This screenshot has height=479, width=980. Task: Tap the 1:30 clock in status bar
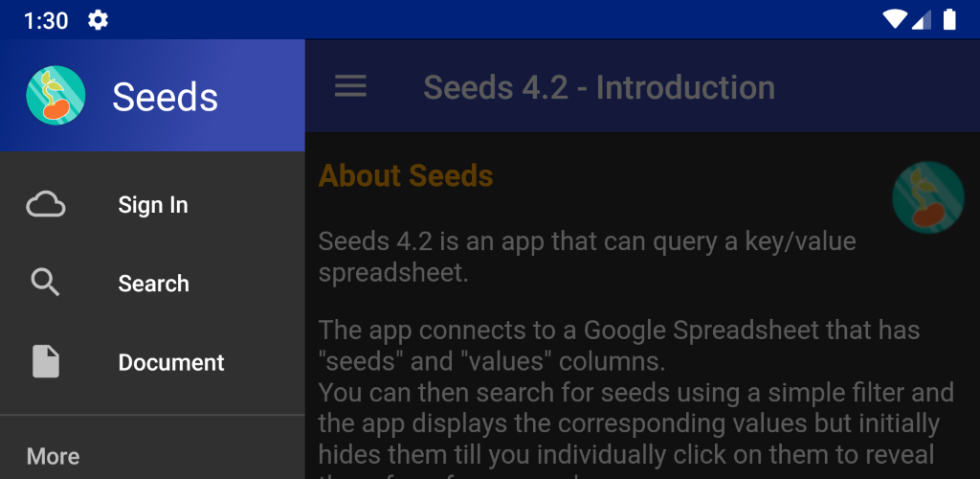46,21
